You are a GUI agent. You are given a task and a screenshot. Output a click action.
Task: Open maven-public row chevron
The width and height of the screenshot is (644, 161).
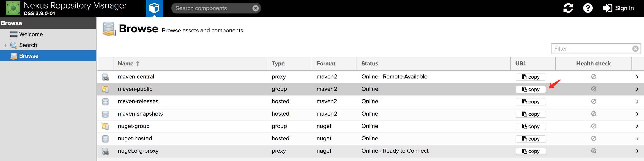pos(637,89)
